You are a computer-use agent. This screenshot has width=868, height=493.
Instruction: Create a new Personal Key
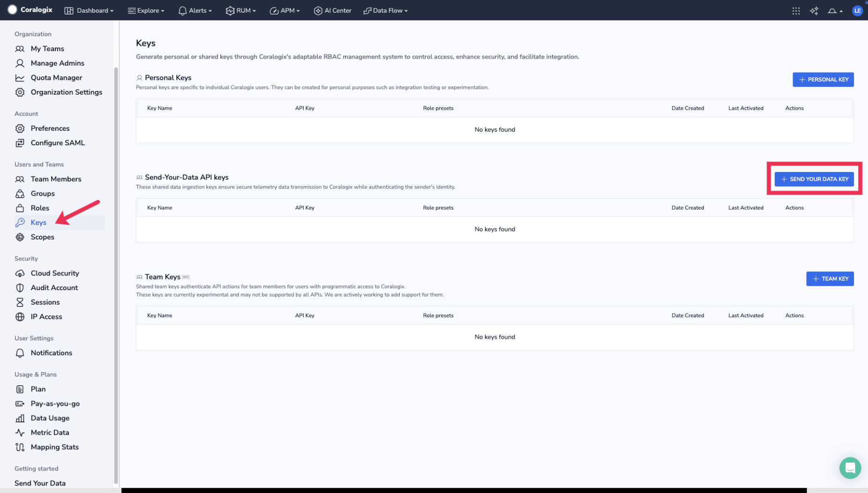point(823,80)
